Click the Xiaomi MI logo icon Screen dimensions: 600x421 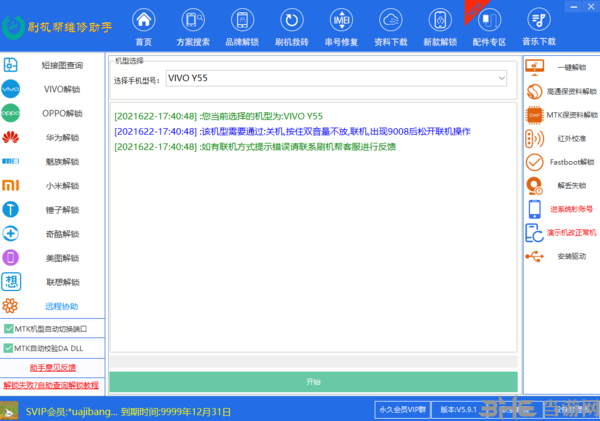[x=11, y=185]
